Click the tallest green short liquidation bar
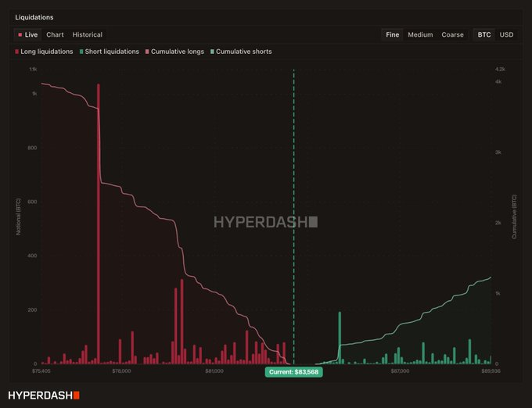The width and height of the screenshot is (532, 408). click(340, 338)
